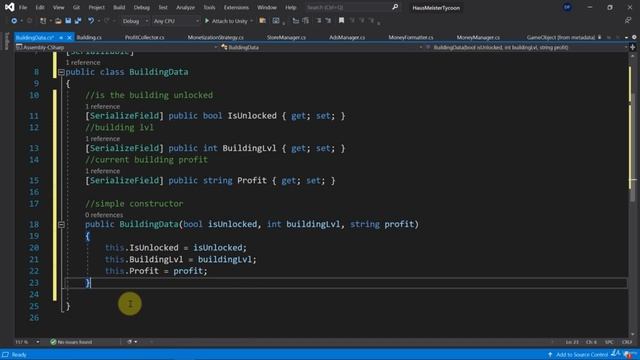Save the current file with Save icon
The height and width of the screenshot is (360, 640).
(68, 21)
